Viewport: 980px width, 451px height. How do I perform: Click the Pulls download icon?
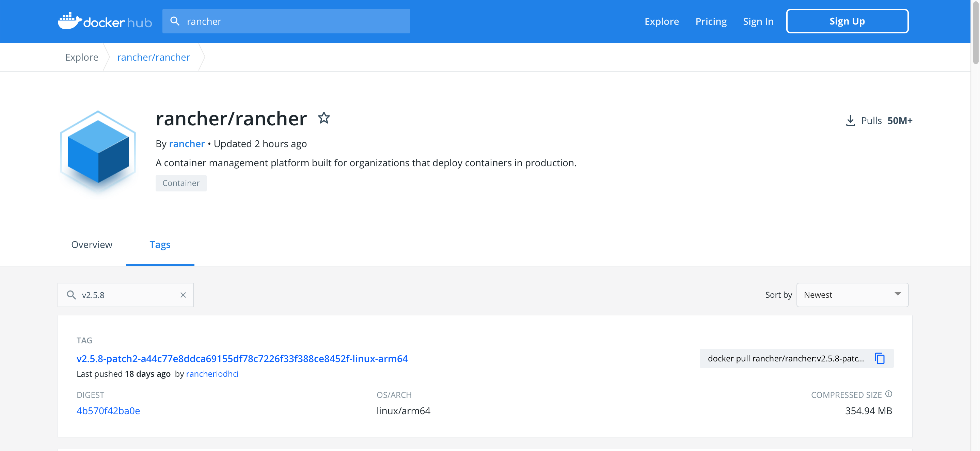pos(850,121)
